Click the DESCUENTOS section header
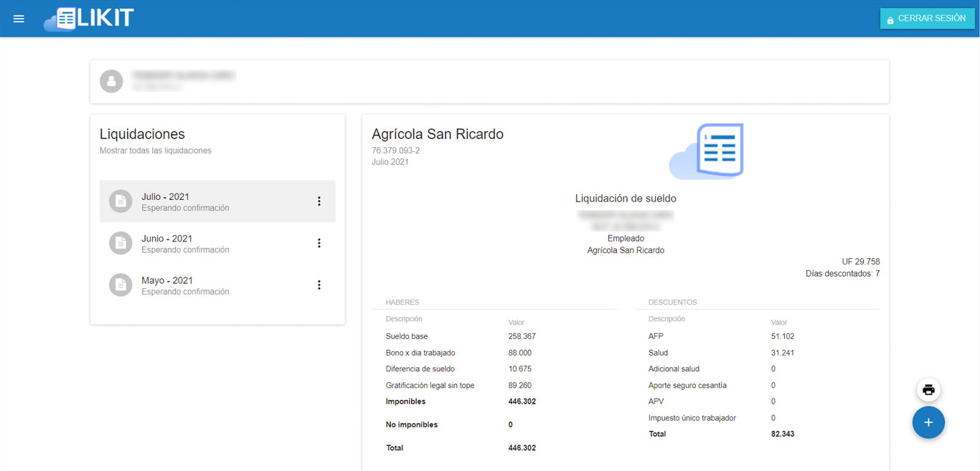Screen dimensions: 980x471 pyautogui.click(x=673, y=303)
